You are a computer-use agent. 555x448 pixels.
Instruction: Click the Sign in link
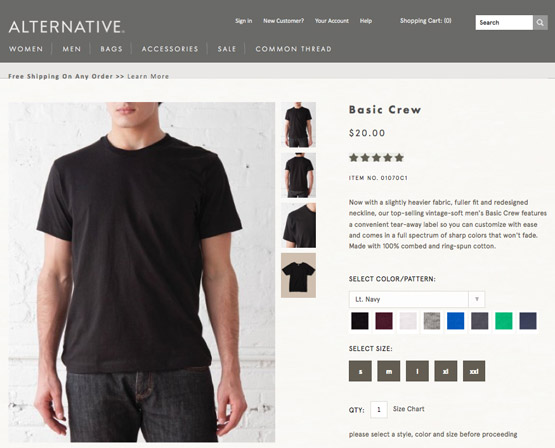pos(244,21)
